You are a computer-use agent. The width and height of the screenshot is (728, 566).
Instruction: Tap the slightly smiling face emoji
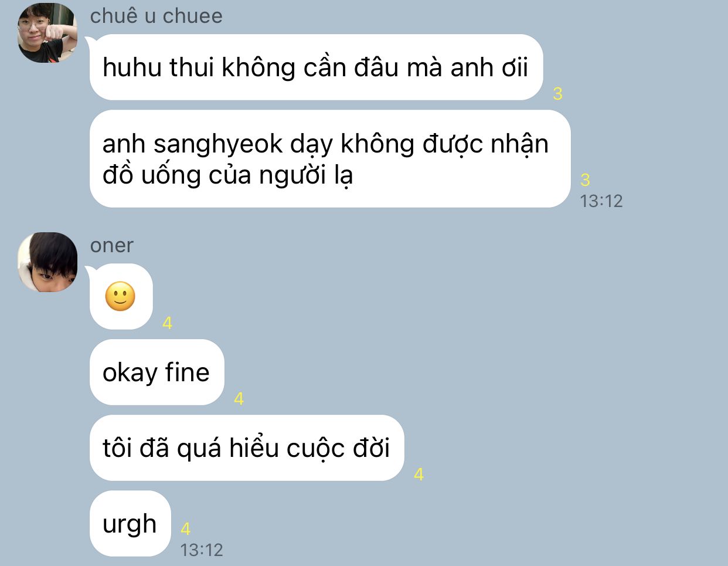(x=120, y=297)
